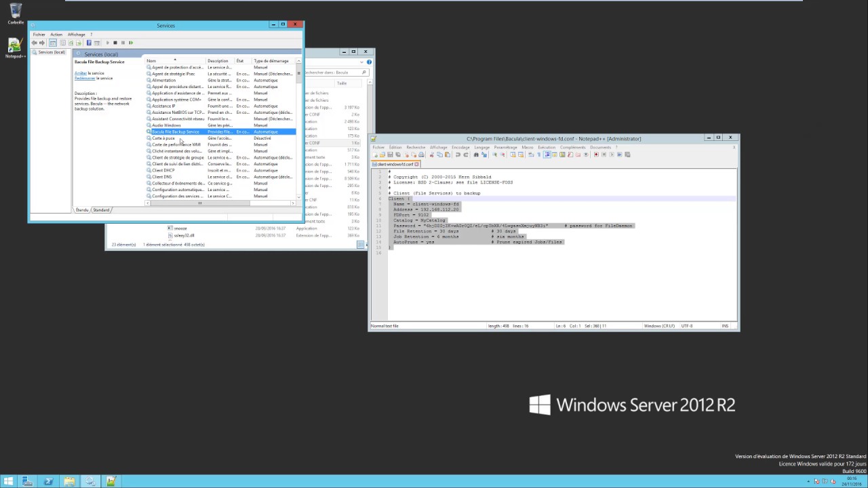This screenshot has width=868, height=488.
Task: Open the Fichier menu in Services
Action: coord(39,35)
